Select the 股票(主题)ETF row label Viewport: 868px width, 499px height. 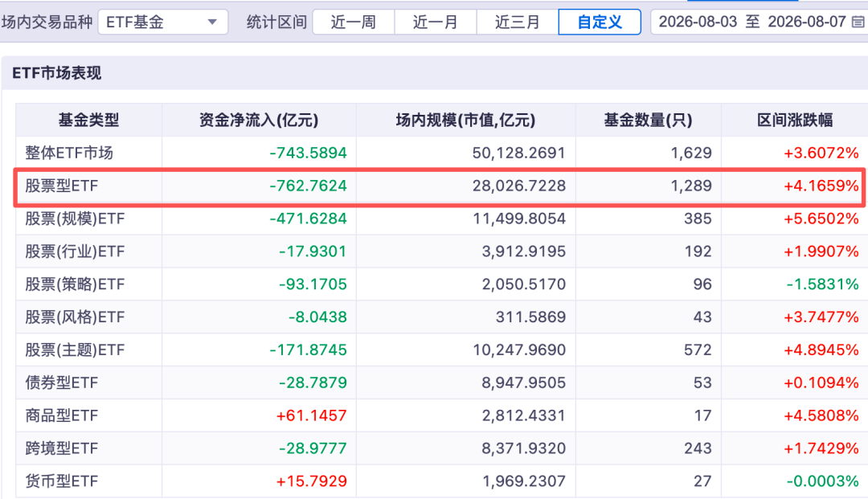pos(75,350)
